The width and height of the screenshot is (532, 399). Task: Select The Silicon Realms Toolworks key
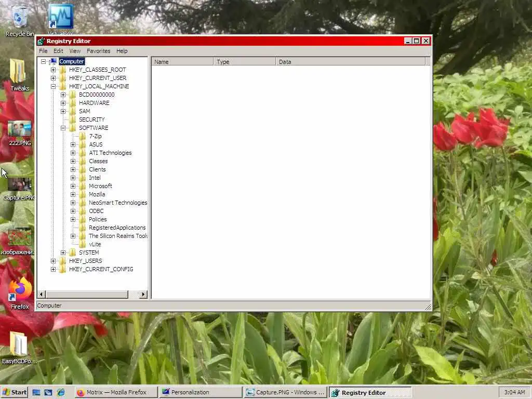[x=118, y=236]
